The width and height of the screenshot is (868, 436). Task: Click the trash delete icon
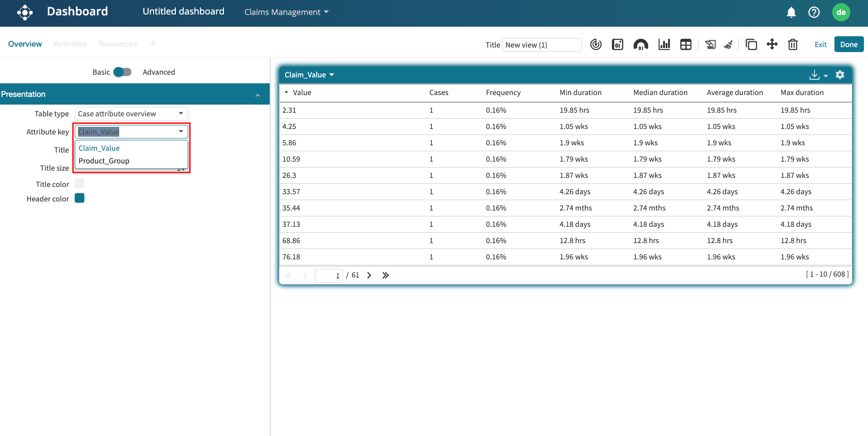(x=793, y=44)
